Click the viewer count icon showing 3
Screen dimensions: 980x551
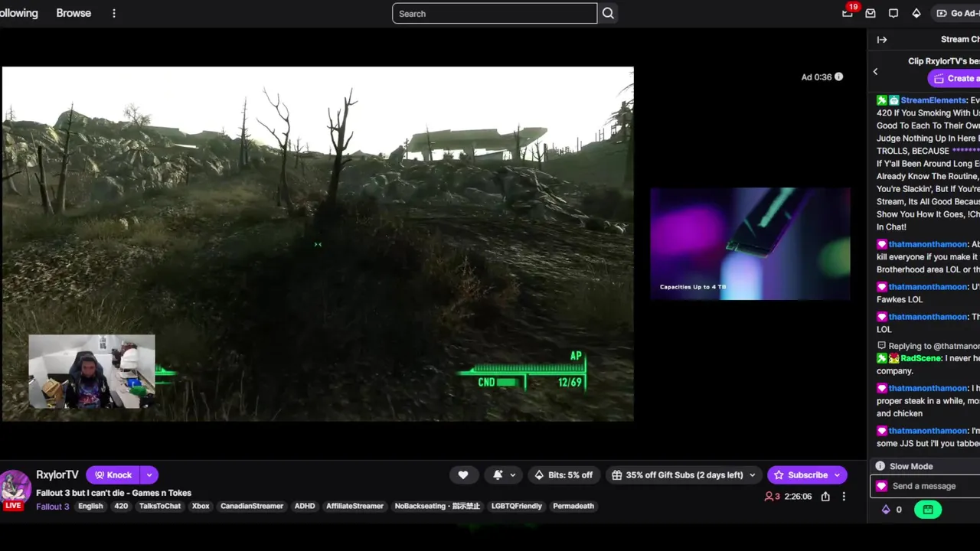click(772, 496)
